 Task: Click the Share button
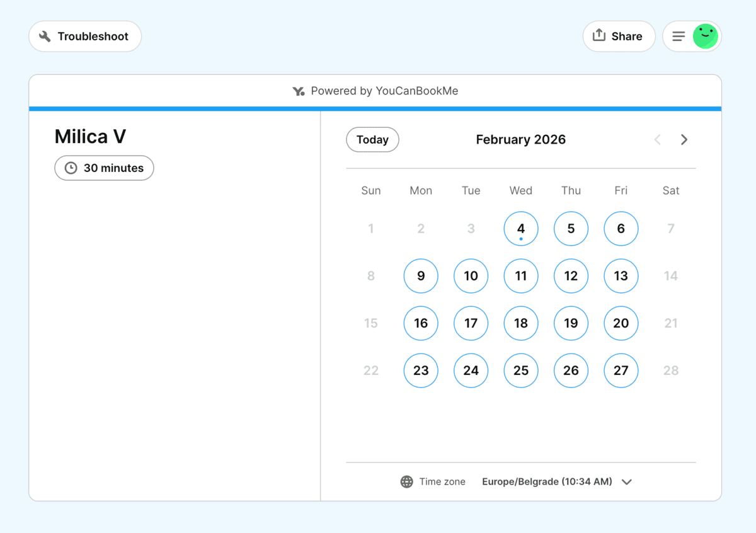(x=619, y=36)
